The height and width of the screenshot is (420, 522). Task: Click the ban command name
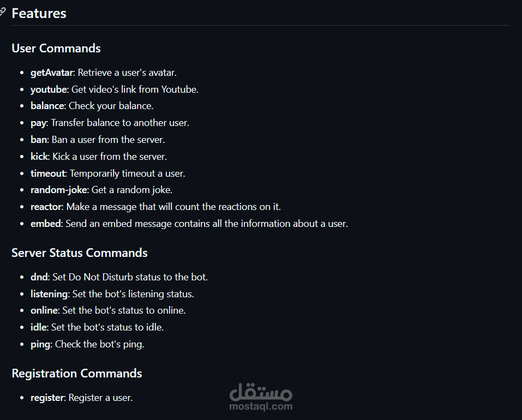(39, 140)
